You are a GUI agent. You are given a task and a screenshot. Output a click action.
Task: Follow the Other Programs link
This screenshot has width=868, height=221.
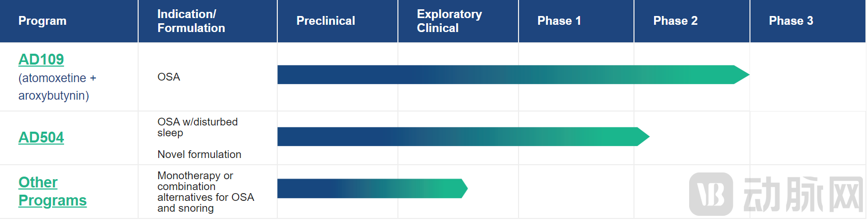pyautogui.click(x=52, y=191)
